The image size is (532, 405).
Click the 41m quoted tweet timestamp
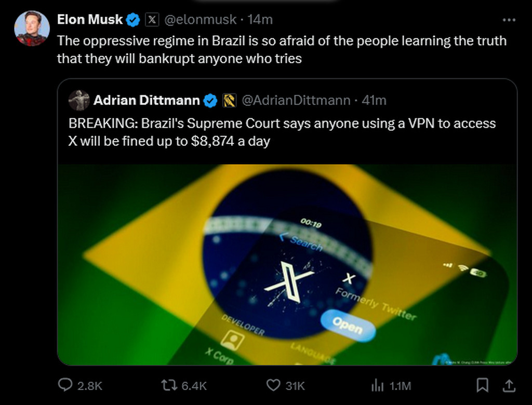pos(374,100)
